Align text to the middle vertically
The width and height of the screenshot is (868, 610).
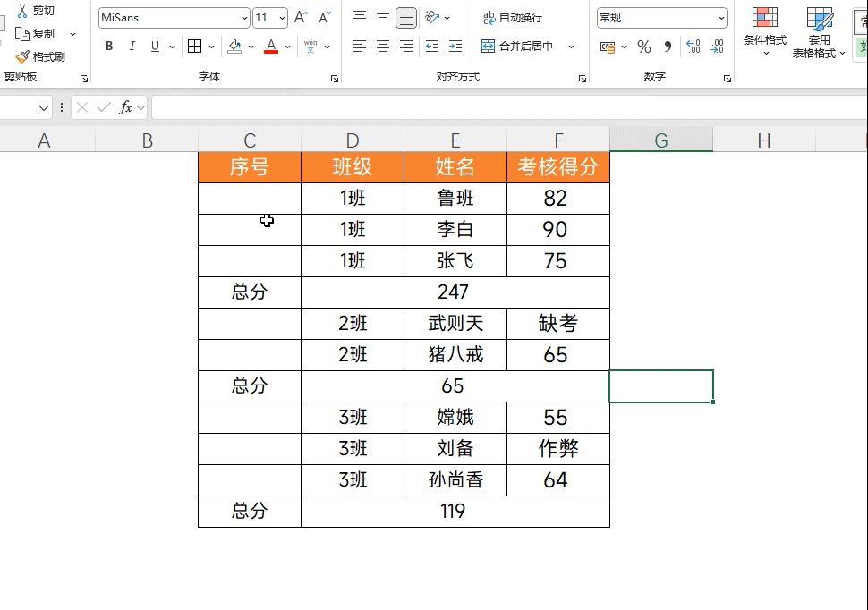(382, 17)
